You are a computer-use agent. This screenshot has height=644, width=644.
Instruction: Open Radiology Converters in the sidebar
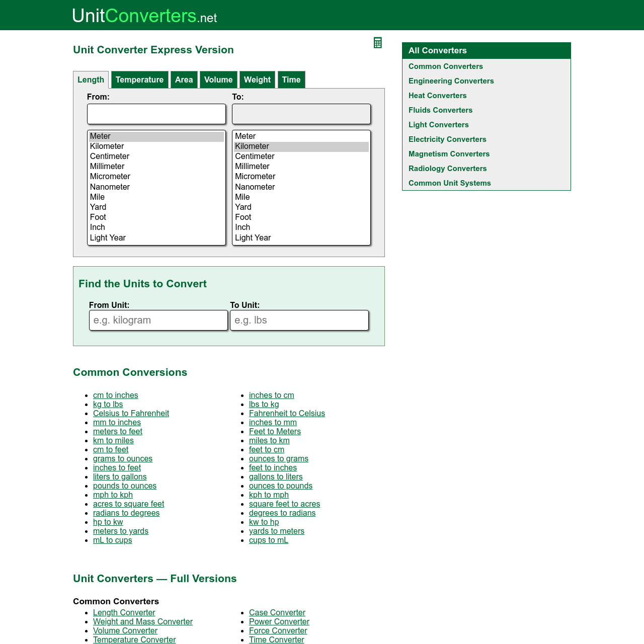point(447,169)
